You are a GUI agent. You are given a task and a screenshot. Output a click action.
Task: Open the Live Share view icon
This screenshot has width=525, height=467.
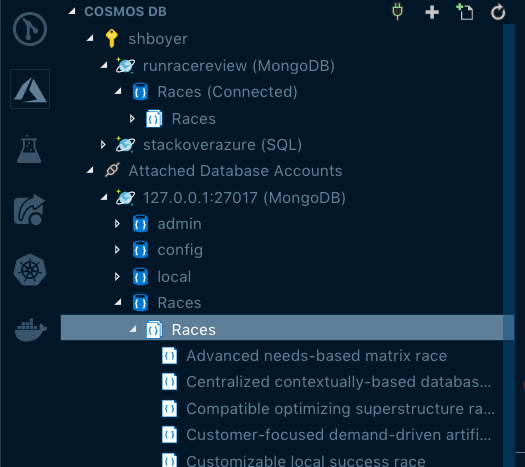pos(29,210)
